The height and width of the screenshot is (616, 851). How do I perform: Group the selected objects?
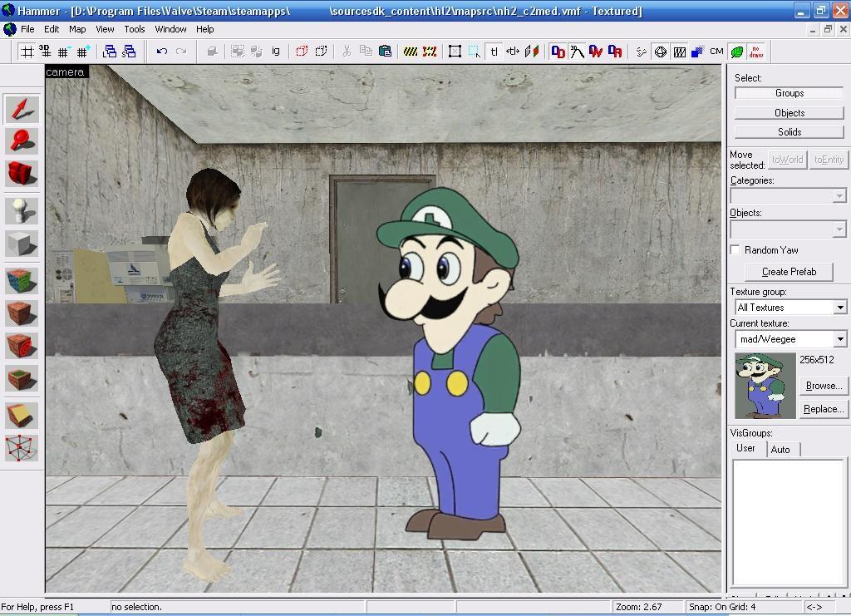point(237,52)
